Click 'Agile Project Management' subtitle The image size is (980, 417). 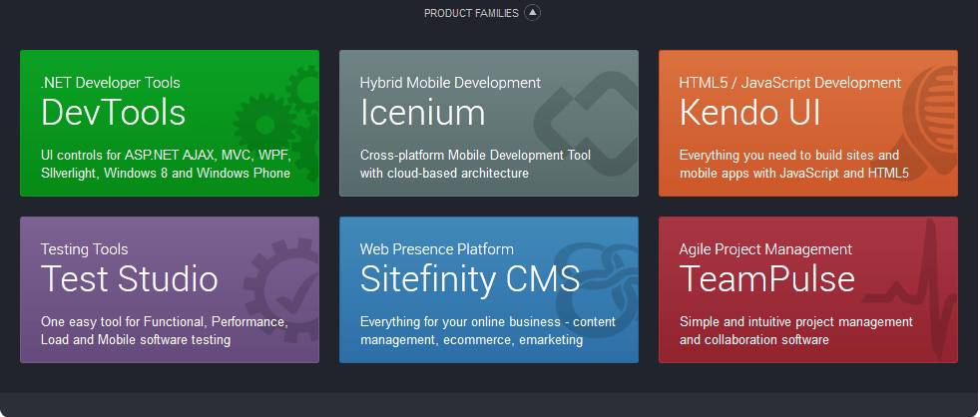(x=765, y=249)
